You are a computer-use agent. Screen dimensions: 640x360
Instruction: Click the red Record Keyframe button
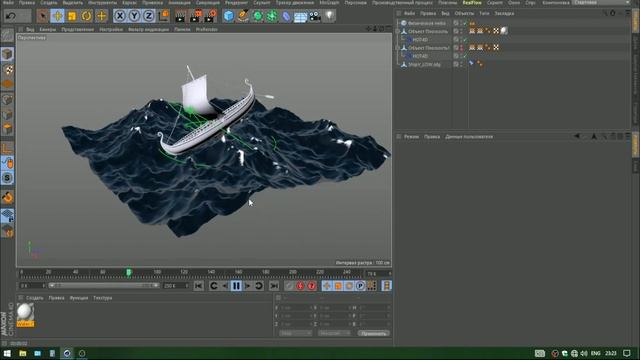[x=300, y=286]
